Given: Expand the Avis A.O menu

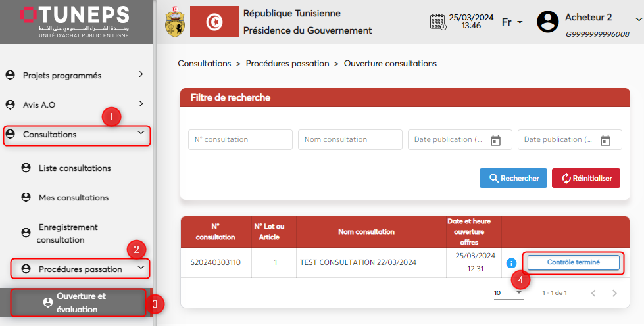Looking at the screenshot, I should [76, 105].
